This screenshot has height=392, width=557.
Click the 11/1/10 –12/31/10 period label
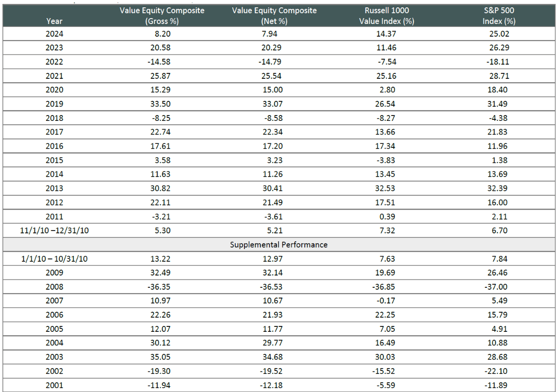[x=54, y=231]
